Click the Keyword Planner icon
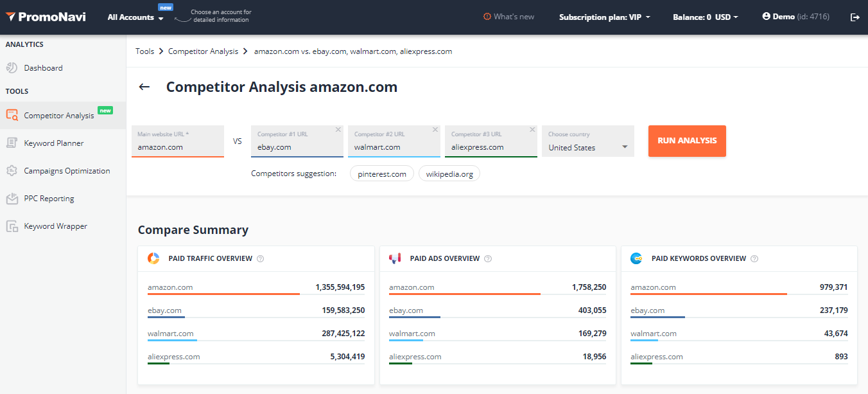The height and width of the screenshot is (394, 868). coord(12,143)
